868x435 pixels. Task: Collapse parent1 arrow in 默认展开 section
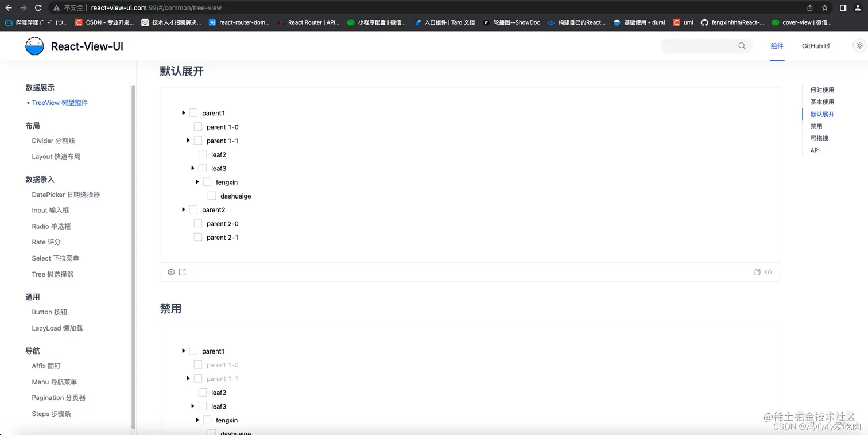click(x=184, y=113)
